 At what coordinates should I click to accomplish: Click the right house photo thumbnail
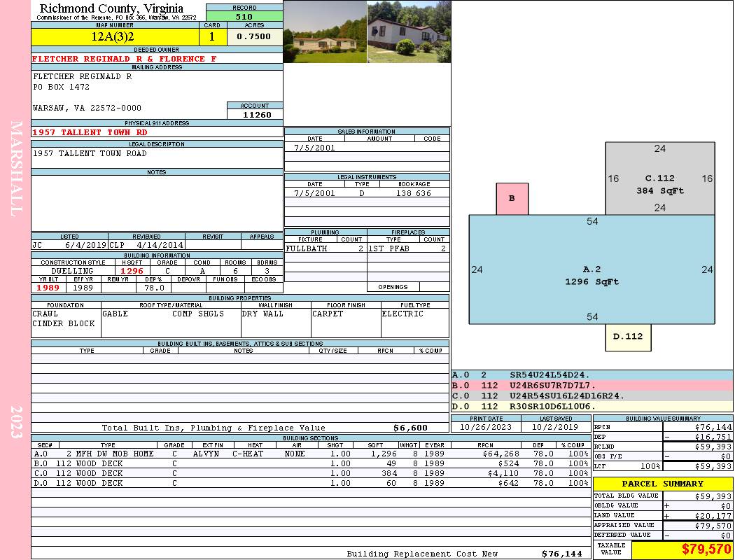coord(409,31)
